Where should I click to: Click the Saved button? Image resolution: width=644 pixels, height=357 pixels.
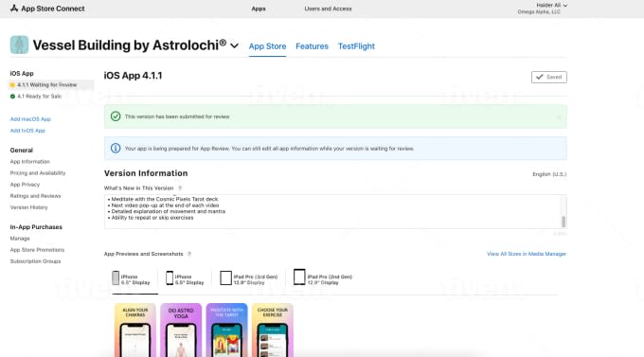tap(549, 78)
